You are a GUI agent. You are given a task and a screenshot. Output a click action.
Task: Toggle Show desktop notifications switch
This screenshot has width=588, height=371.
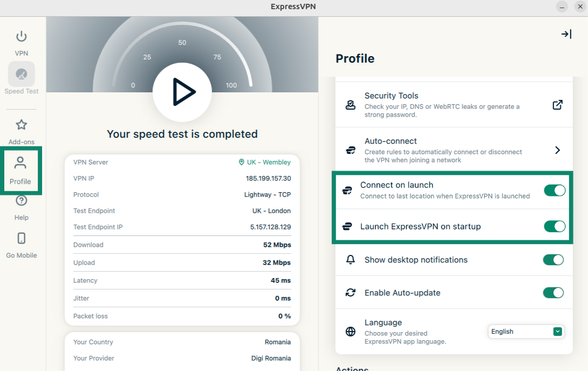[553, 260]
